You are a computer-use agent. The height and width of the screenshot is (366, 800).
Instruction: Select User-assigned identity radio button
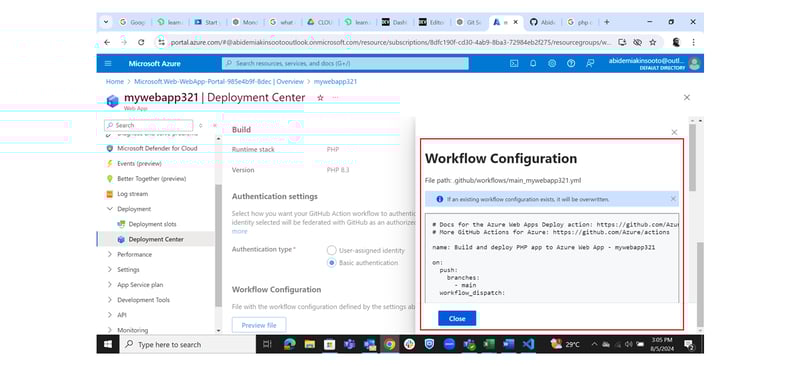[331, 251]
